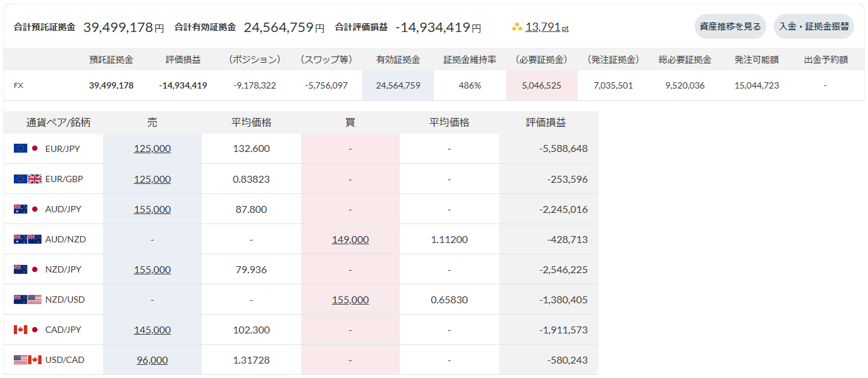Click the NZD/USD flag pair icon

pyautogui.click(x=27, y=300)
